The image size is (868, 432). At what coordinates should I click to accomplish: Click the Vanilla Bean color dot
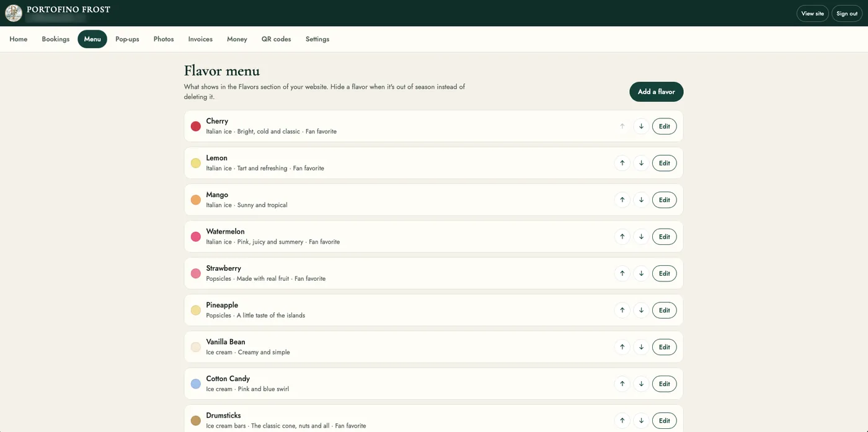coord(196,347)
